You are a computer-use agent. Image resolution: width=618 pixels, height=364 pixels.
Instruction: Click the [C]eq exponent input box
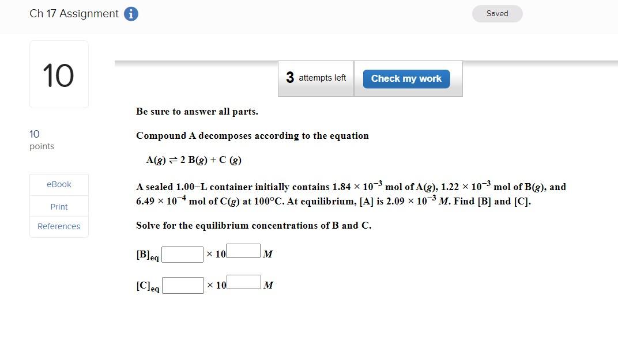coord(243,281)
